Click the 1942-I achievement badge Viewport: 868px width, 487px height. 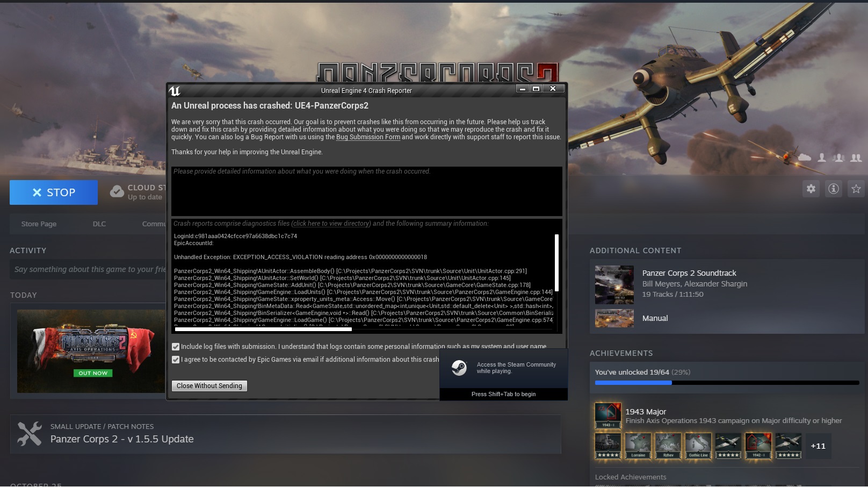[758, 446]
